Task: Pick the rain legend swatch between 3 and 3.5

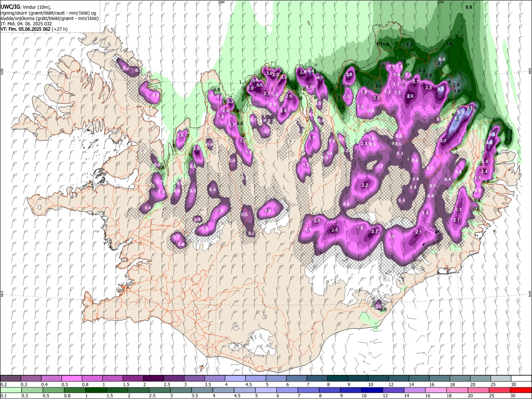Action: pyautogui.click(x=181, y=390)
